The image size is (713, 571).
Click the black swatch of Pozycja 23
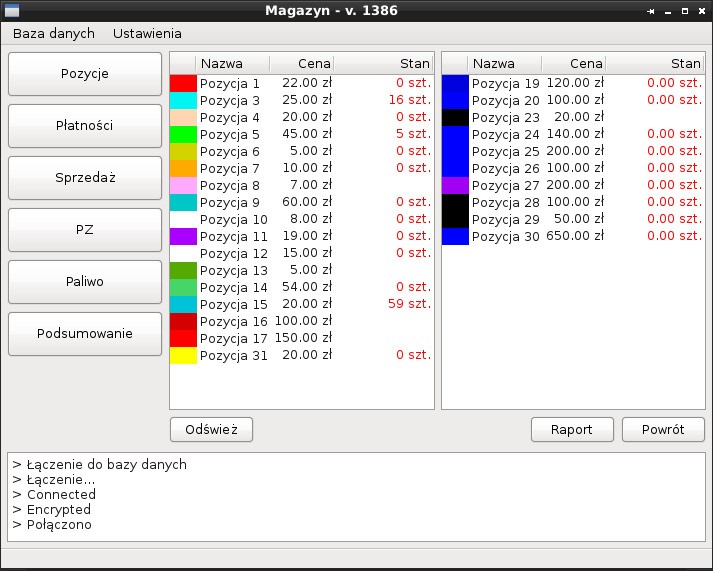pos(455,118)
